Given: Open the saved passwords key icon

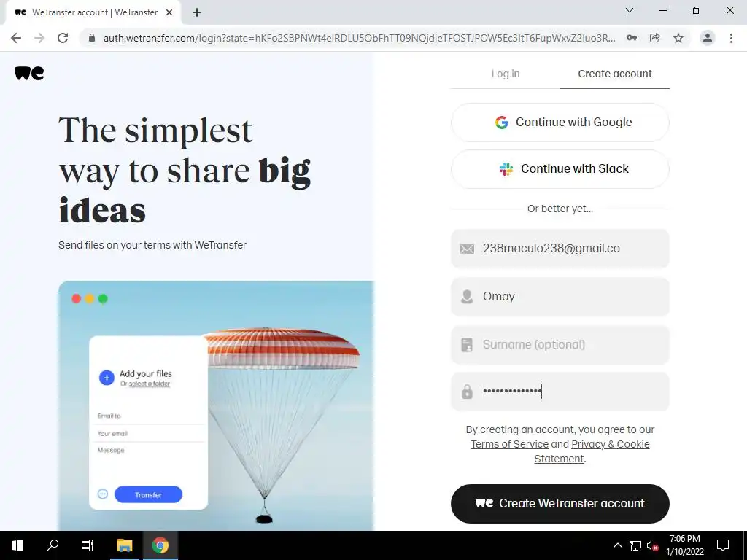Looking at the screenshot, I should point(631,38).
